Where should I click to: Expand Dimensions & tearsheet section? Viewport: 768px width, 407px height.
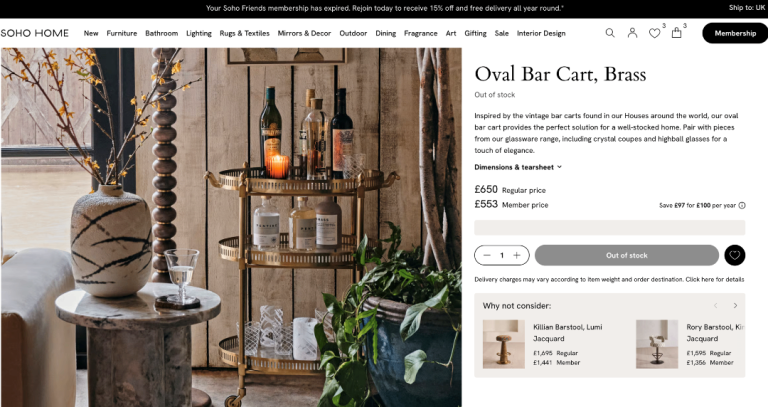pos(518,167)
